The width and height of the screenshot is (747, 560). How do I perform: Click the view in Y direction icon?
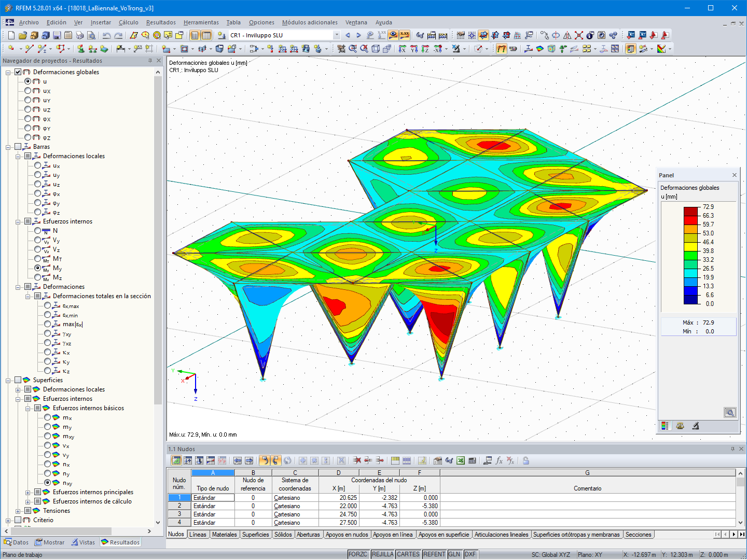point(413,49)
